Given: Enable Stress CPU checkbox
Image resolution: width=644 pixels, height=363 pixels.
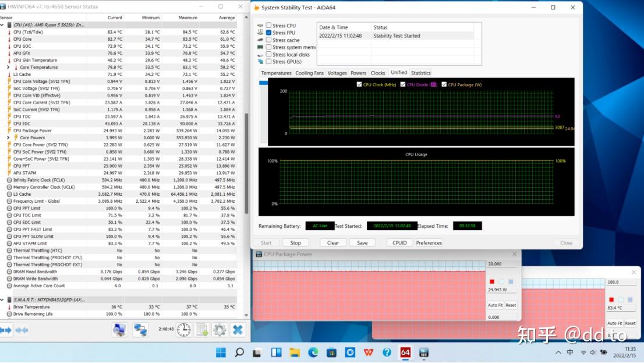Looking at the screenshot, I should (x=268, y=26).
